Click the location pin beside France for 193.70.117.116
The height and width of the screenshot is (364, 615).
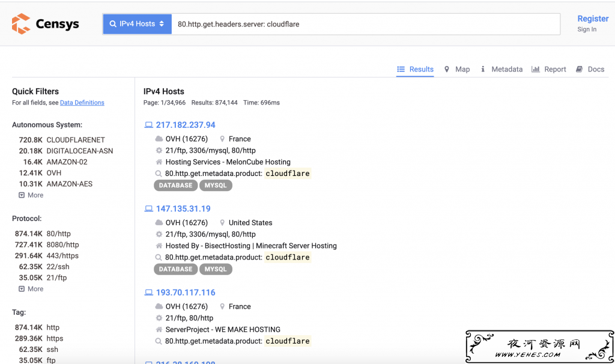[x=222, y=306]
